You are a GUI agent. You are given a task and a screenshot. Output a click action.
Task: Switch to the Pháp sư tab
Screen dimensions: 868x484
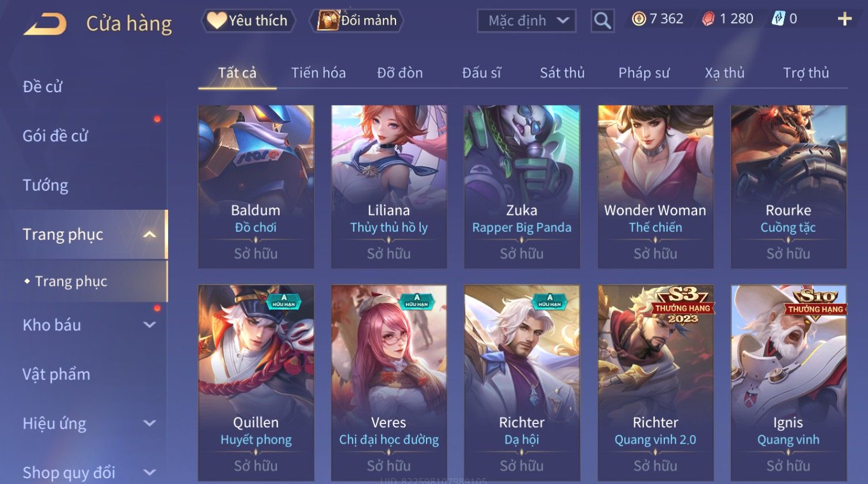point(644,73)
